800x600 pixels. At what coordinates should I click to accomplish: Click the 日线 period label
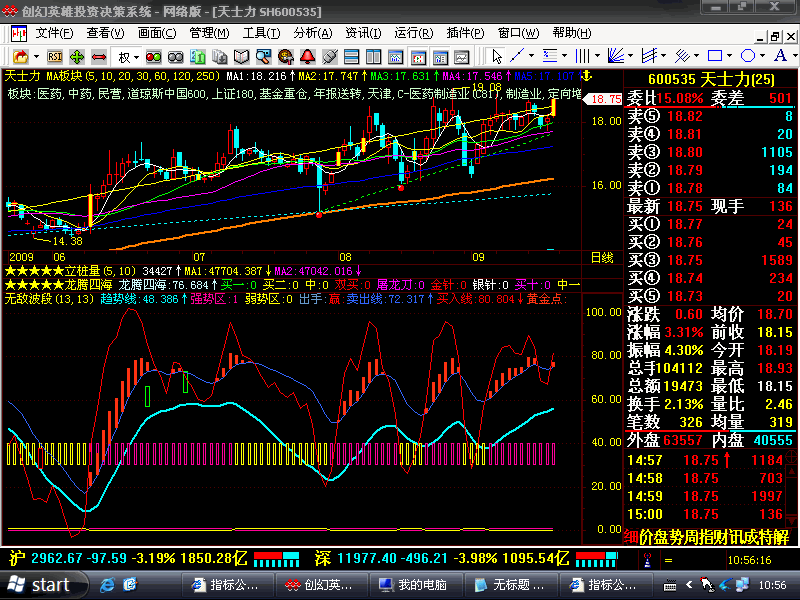coord(602,258)
